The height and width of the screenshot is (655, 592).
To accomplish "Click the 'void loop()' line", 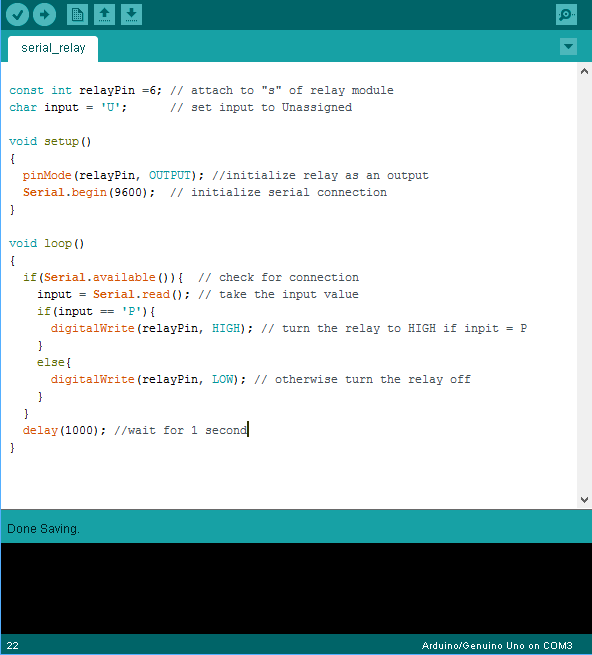I will pyautogui.click(x=47, y=244).
